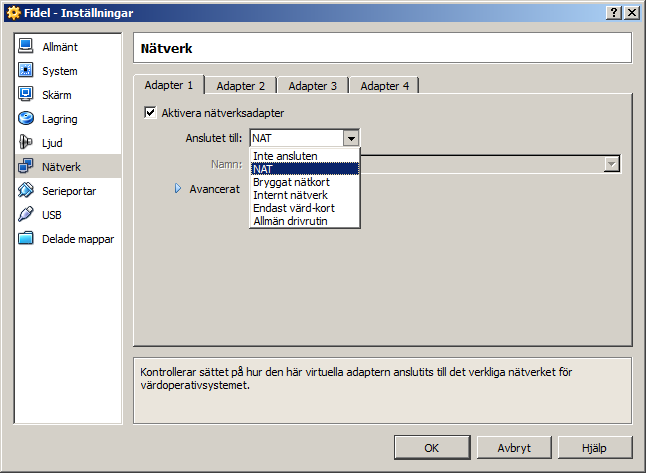This screenshot has width=646, height=473.
Task: Click the Lagring storage icon
Action: [26, 119]
